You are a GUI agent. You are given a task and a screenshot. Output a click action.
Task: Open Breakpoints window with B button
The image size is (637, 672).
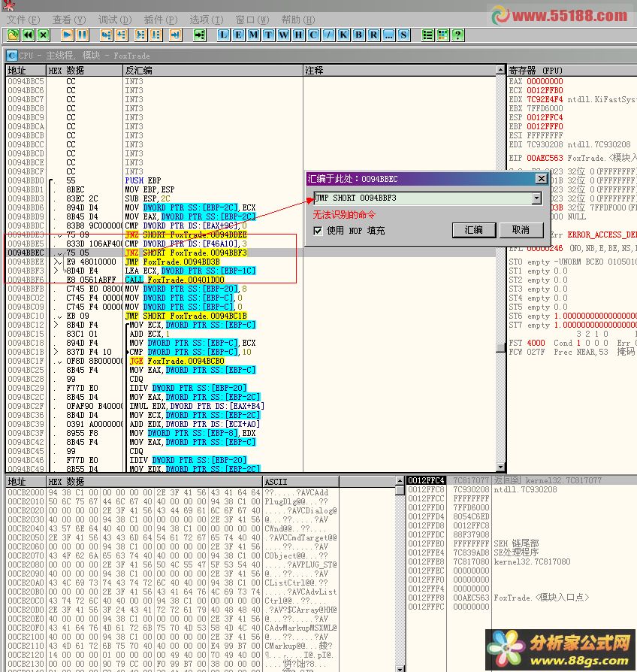[358, 35]
